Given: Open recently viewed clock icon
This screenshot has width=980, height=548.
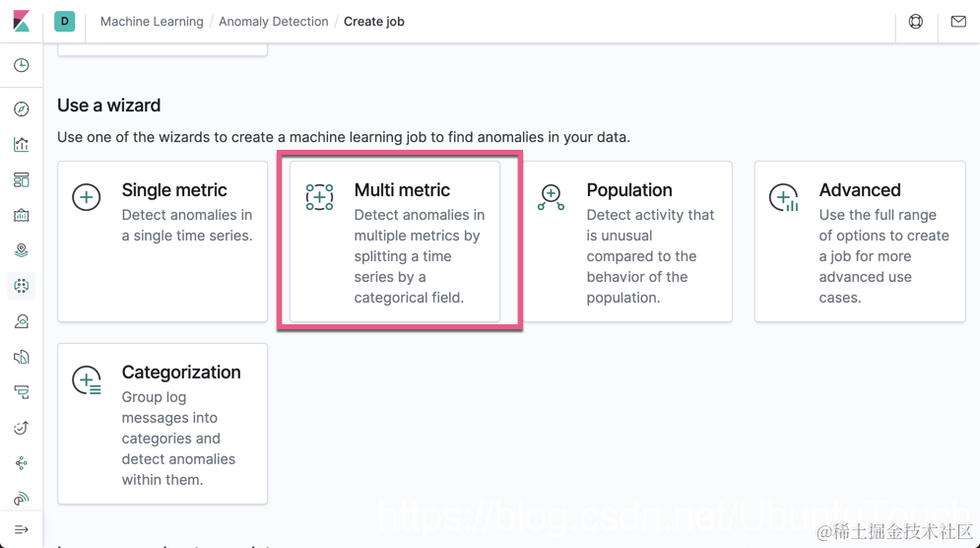Looking at the screenshot, I should 21,65.
